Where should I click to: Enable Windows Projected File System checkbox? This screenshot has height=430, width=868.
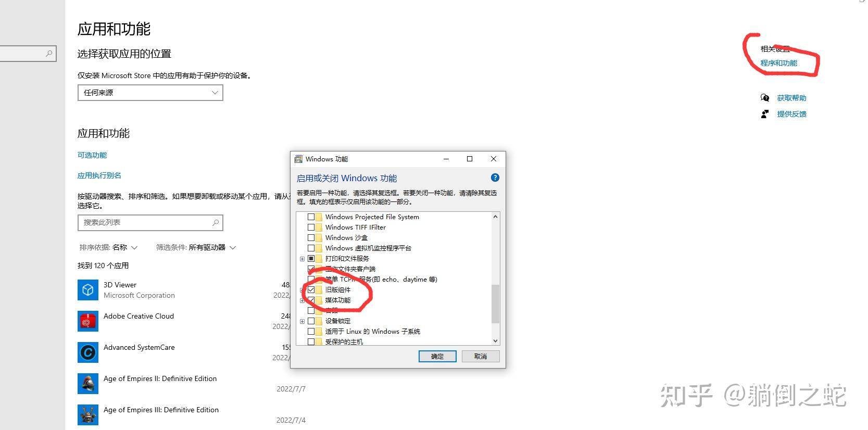311,217
